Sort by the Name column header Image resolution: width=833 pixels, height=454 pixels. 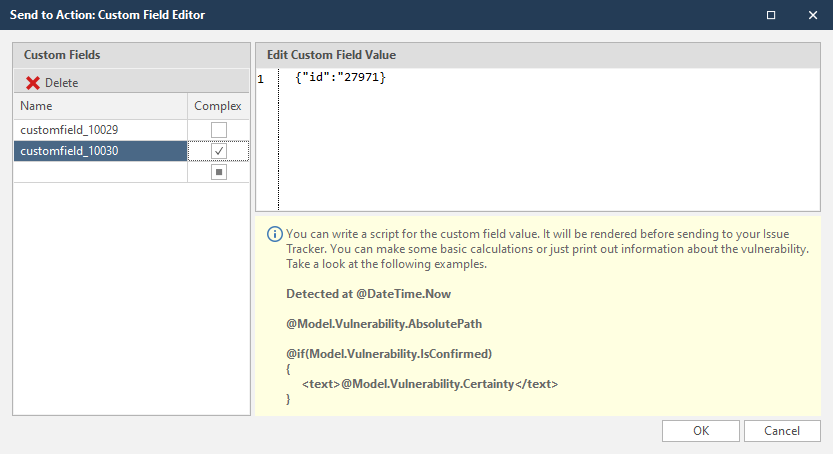point(100,106)
